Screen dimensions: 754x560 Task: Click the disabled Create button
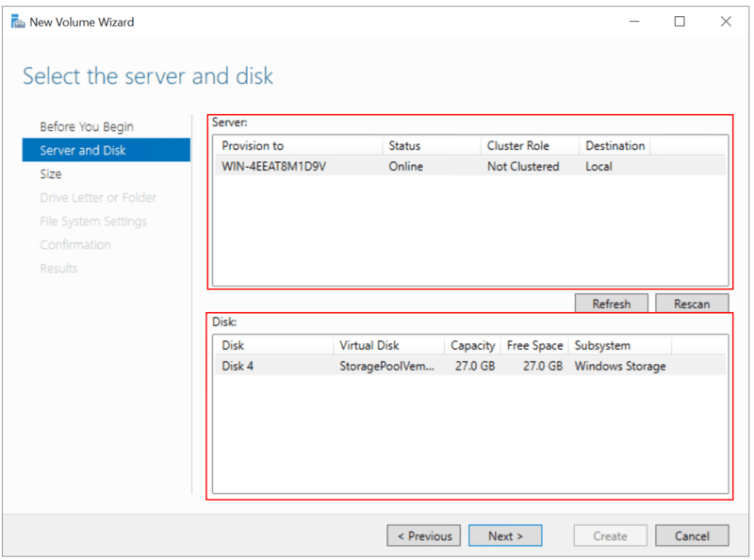[x=610, y=535]
